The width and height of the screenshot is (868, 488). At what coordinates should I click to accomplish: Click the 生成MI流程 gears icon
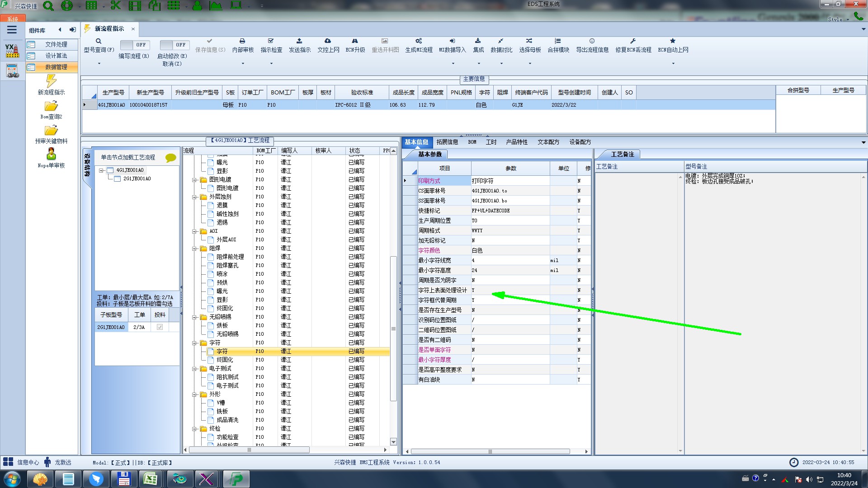point(419,41)
